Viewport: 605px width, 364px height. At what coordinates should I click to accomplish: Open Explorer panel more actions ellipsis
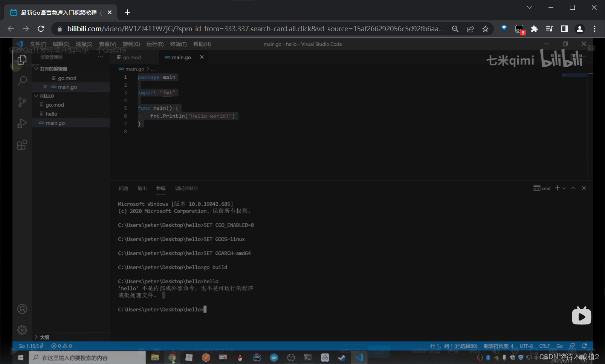(101, 57)
